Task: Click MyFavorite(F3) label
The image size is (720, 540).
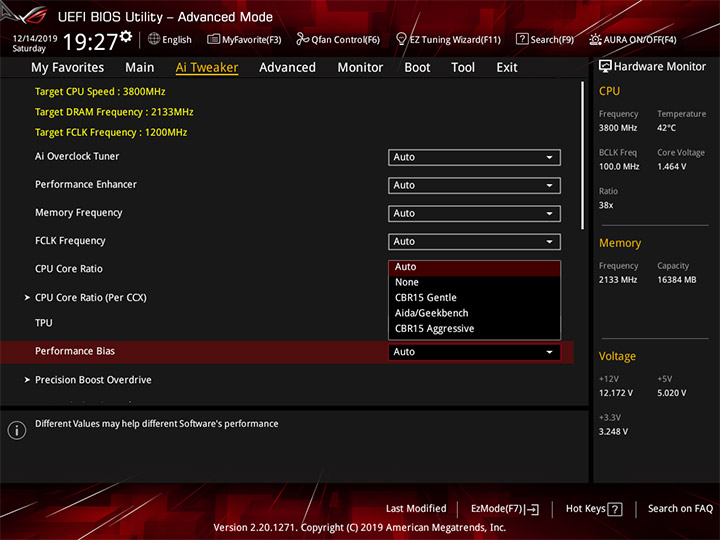Action: [x=252, y=40]
